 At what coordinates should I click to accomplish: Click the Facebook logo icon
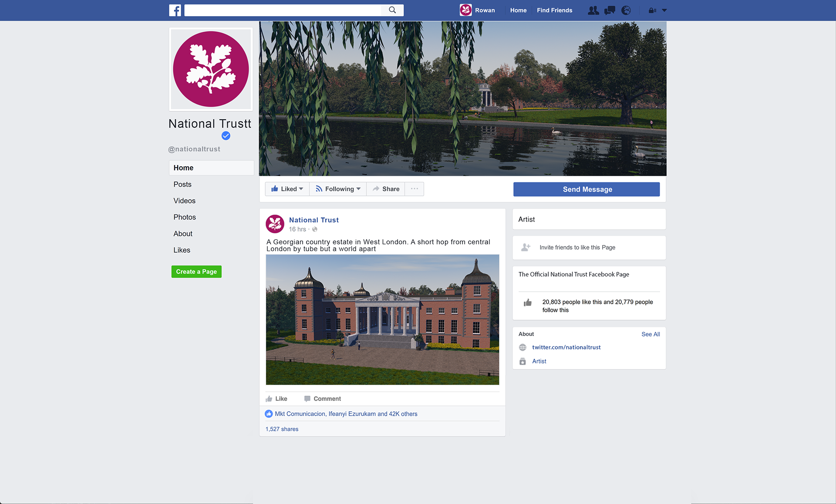(x=175, y=10)
